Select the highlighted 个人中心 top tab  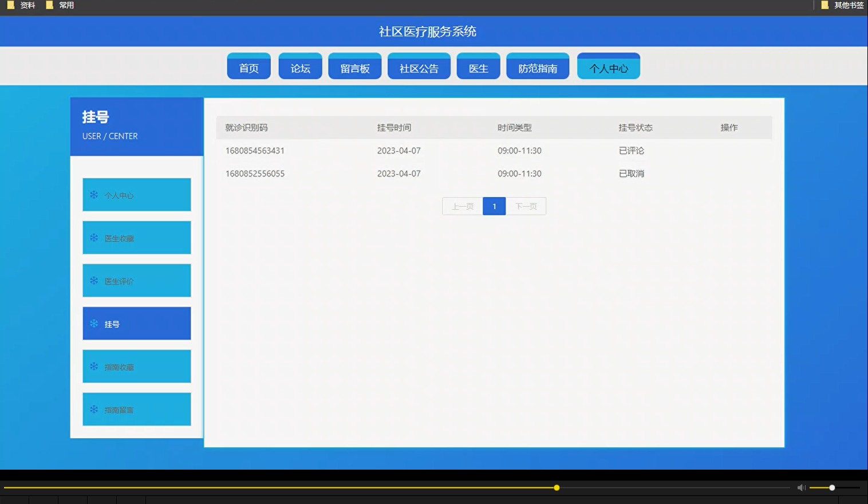point(609,66)
